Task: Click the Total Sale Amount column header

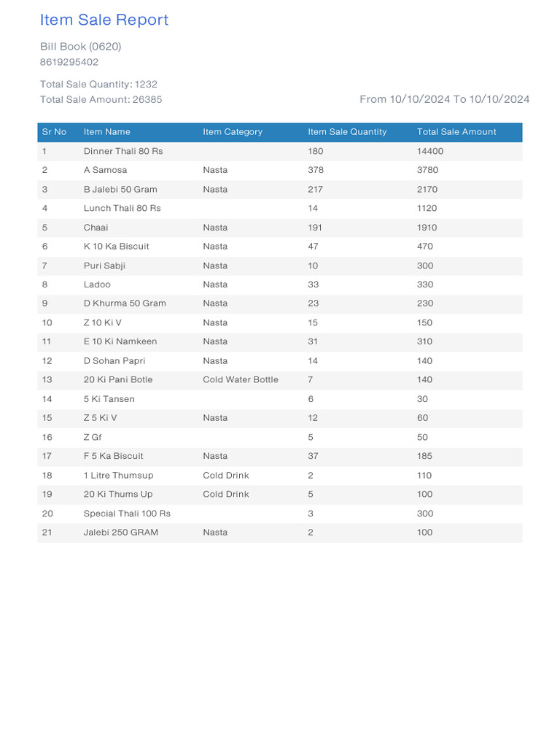Action: click(x=456, y=132)
